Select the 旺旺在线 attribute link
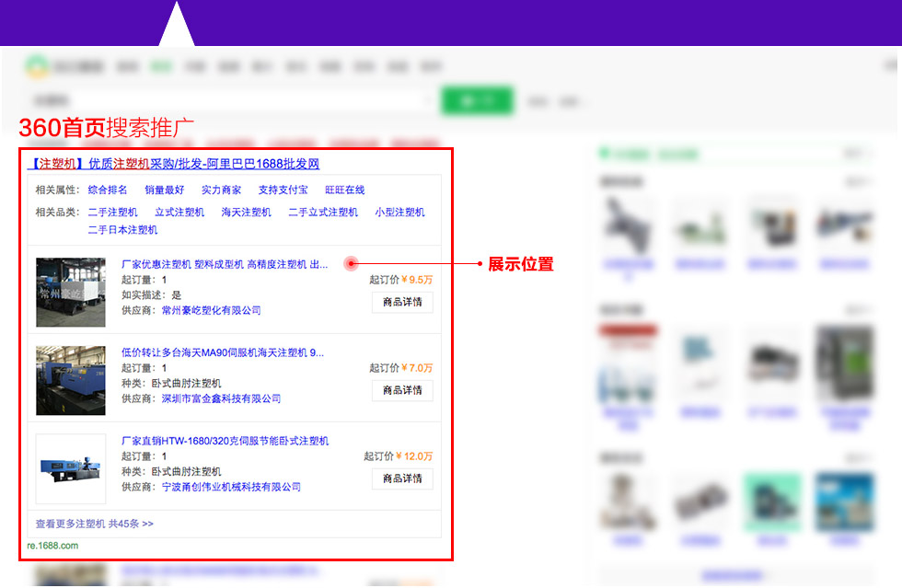This screenshot has height=588, width=902. [344, 190]
